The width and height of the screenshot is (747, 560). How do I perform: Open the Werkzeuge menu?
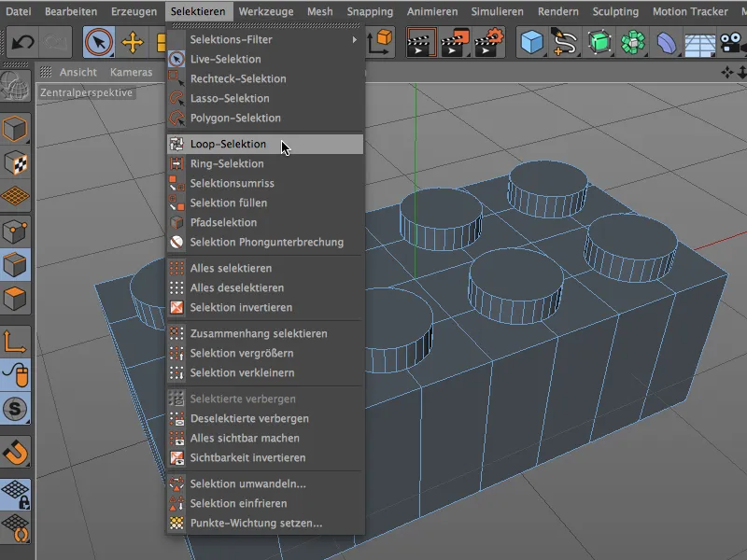coord(266,11)
